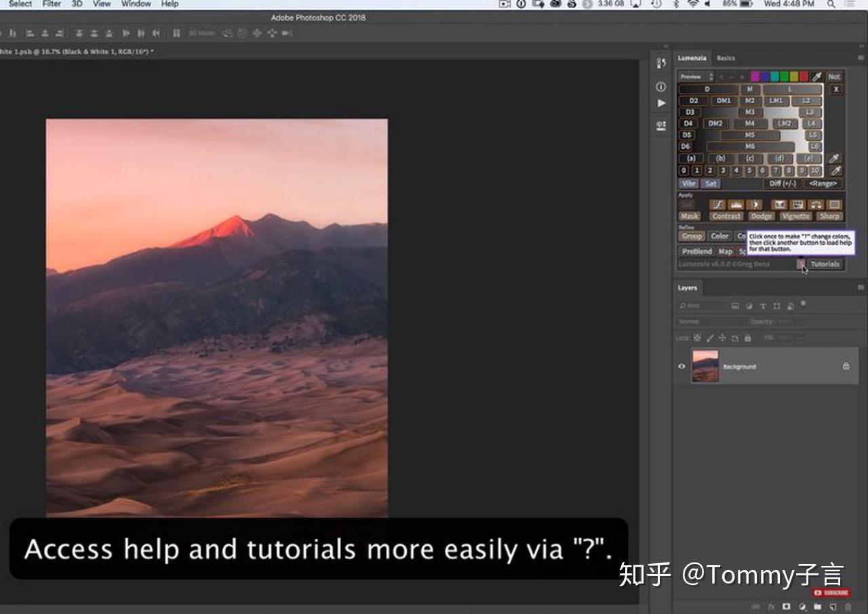
Task: Open the collapsed History panel icon
Action: (661, 63)
